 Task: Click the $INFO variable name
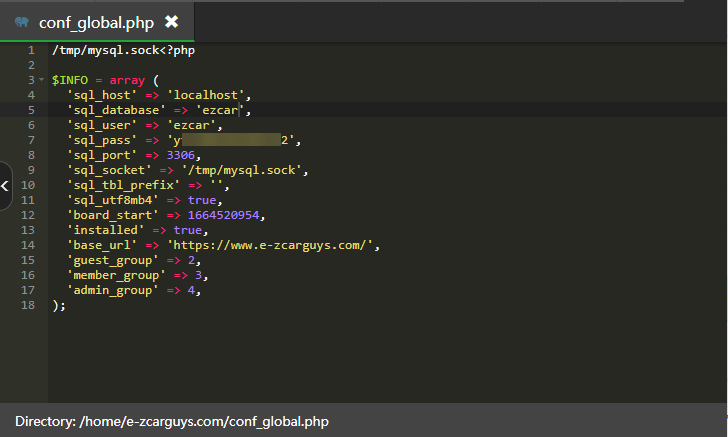click(70, 80)
